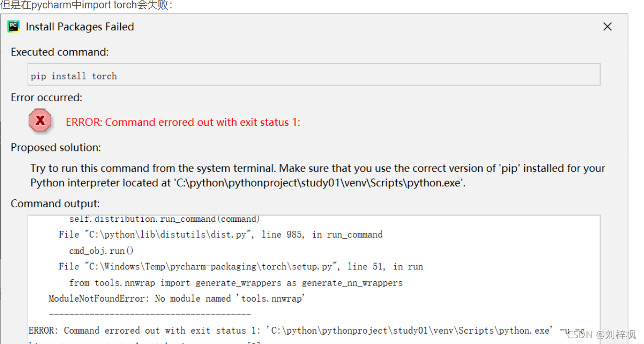Click the red error X icon

[x=40, y=122]
